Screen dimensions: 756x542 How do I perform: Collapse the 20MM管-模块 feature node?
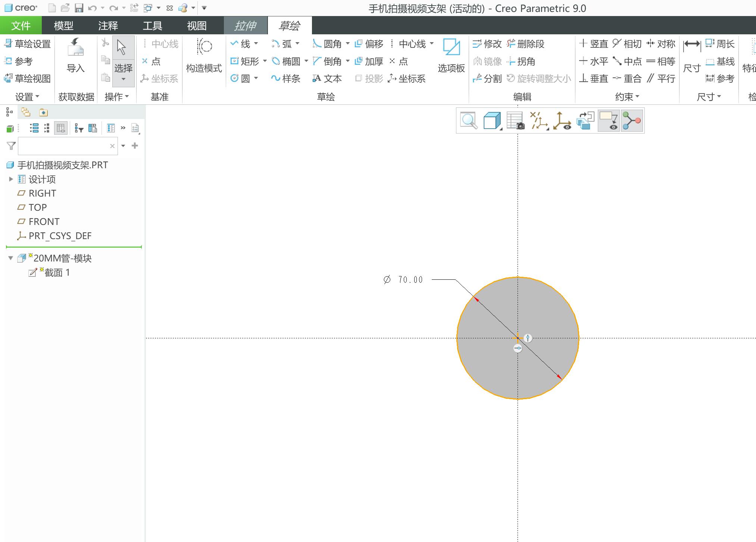[x=11, y=258]
